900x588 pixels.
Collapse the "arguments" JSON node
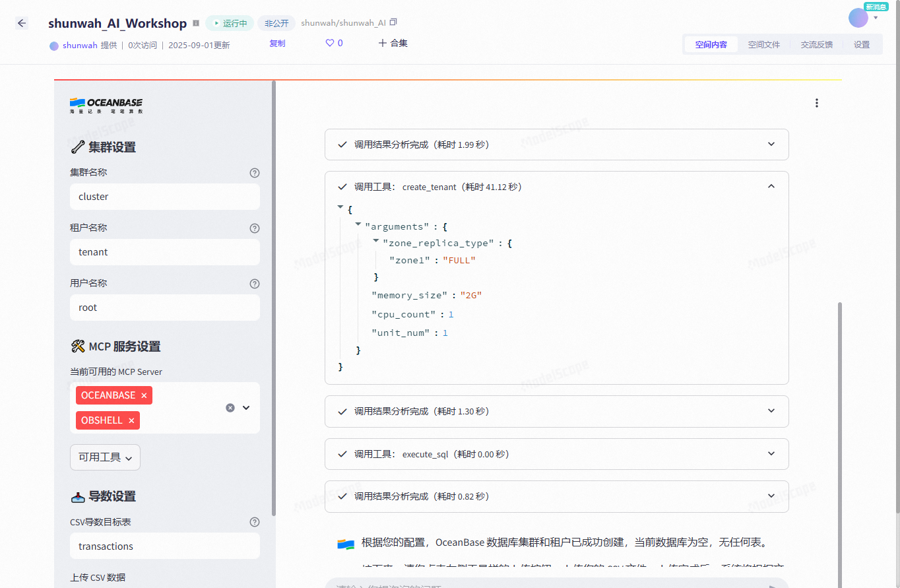coord(358,224)
